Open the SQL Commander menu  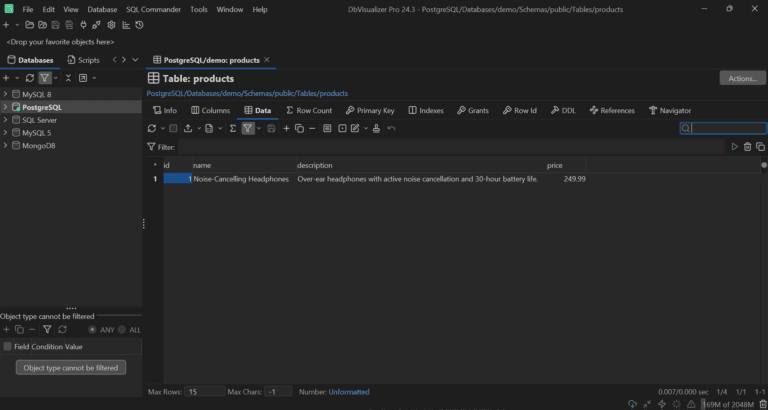point(153,9)
